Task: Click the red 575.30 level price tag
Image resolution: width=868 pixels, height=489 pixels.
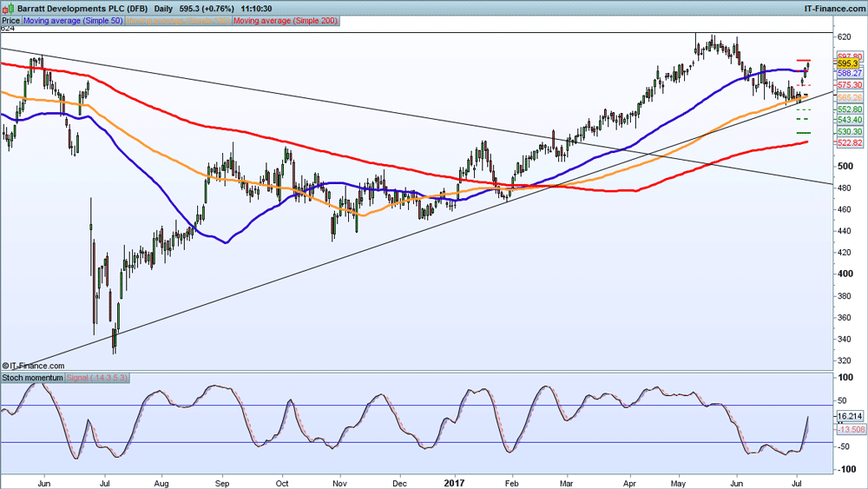Action: pos(849,85)
